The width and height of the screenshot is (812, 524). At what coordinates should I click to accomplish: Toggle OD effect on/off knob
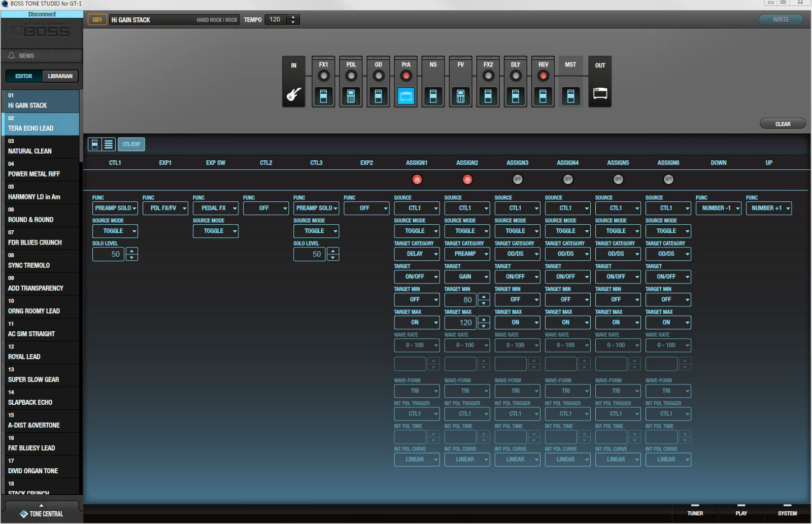click(378, 76)
